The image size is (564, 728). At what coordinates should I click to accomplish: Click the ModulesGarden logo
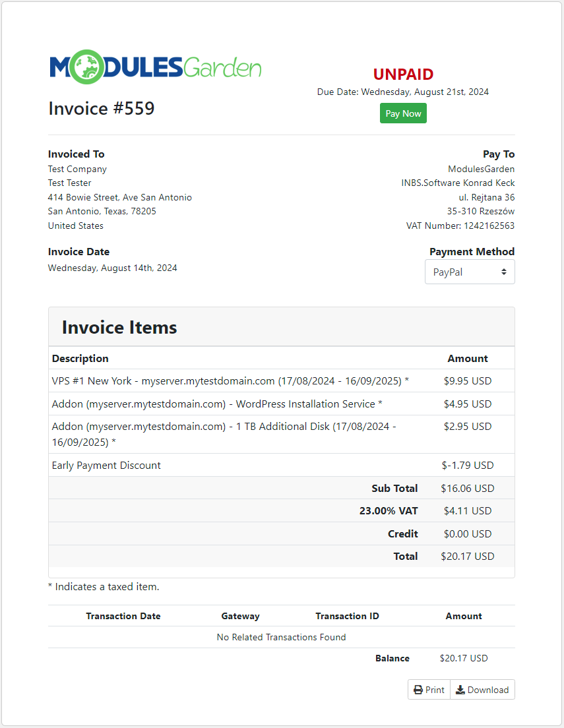pos(155,67)
